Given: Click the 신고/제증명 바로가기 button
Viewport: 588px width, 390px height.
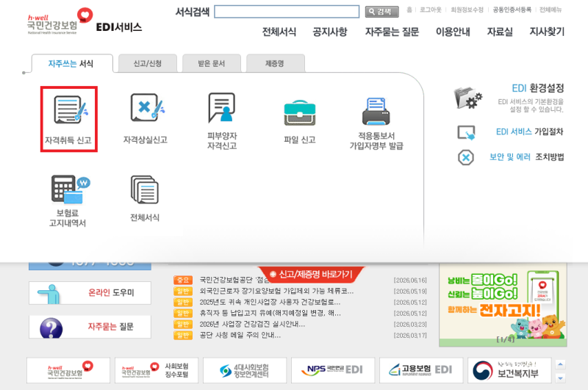Looking at the screenshot, I should click(311, 275).
